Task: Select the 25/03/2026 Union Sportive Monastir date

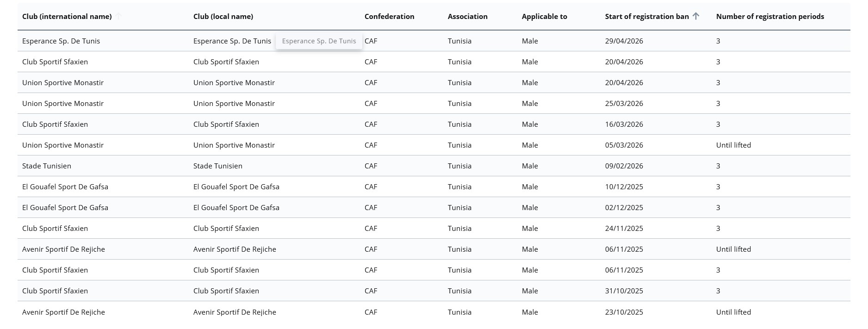Action: (x=624, y=104)
